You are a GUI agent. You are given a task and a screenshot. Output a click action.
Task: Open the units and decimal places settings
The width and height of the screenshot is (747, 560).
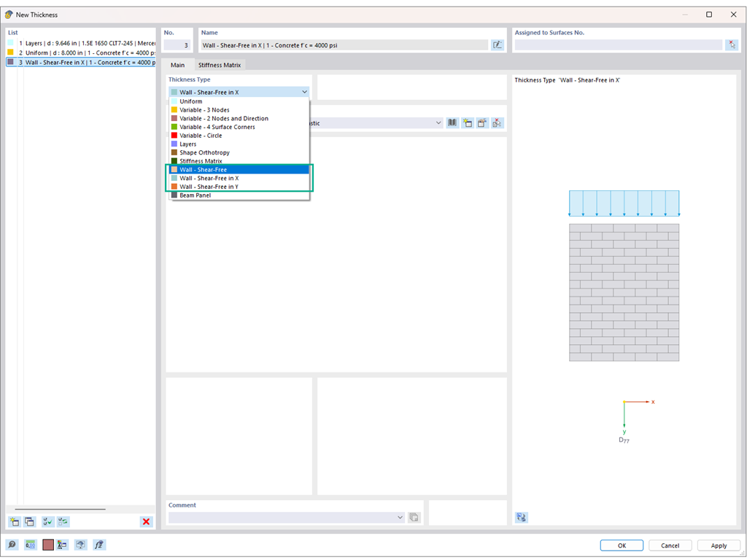31,545
